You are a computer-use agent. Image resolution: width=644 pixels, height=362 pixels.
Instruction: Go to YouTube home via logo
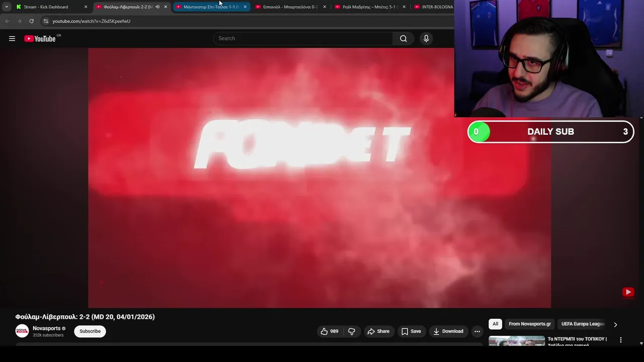coord(40,39)
